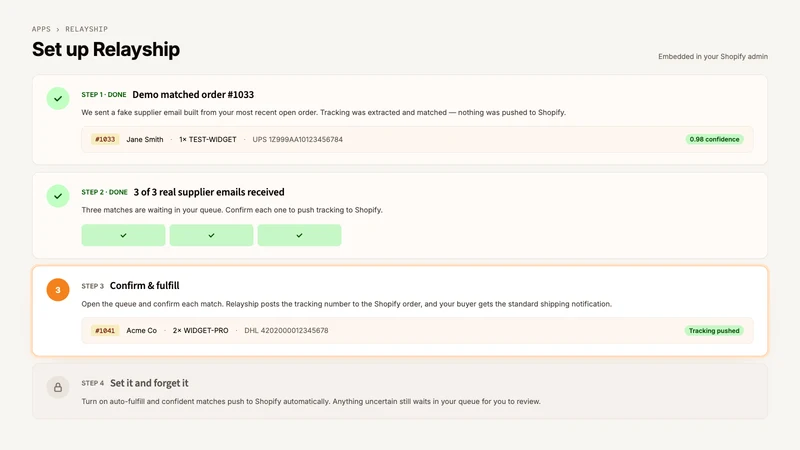Click the Tracking pushed badge
The image size is (800, 450).
tap(714, 331)
